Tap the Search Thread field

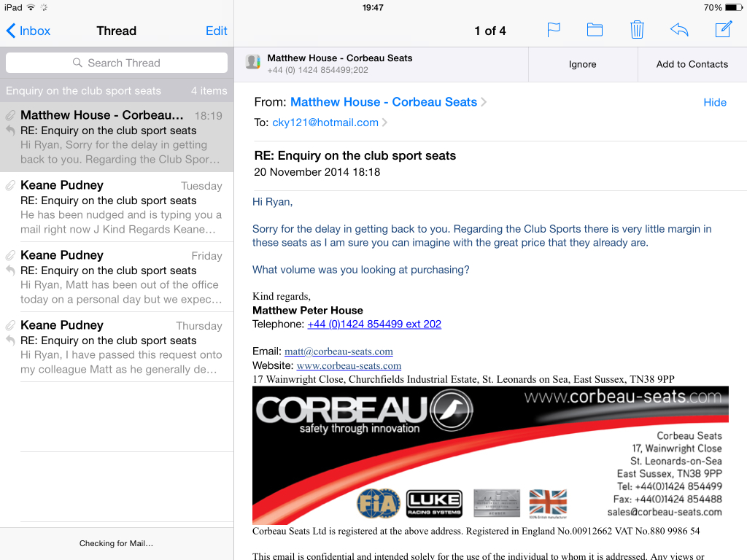(117, 63)
